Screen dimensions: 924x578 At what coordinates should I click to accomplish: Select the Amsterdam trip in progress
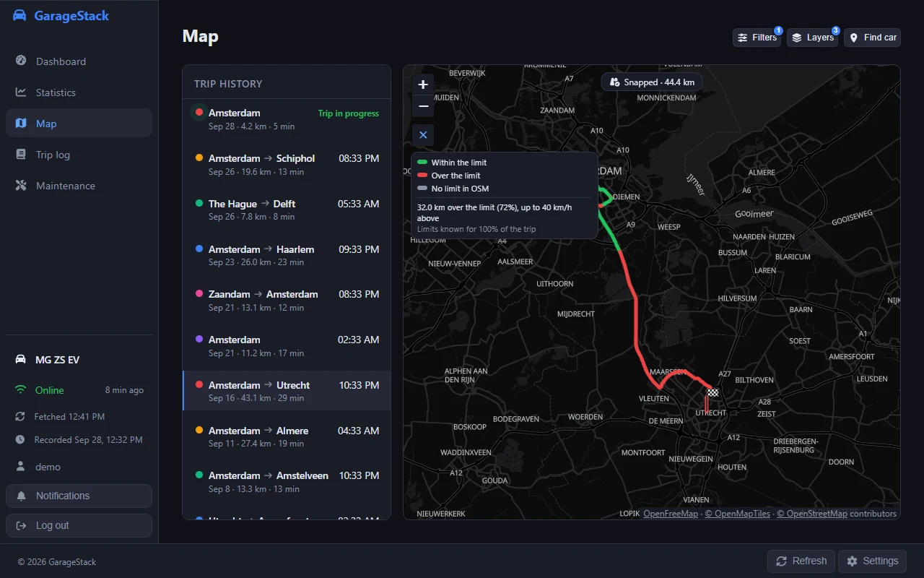(x=287, y=119)
